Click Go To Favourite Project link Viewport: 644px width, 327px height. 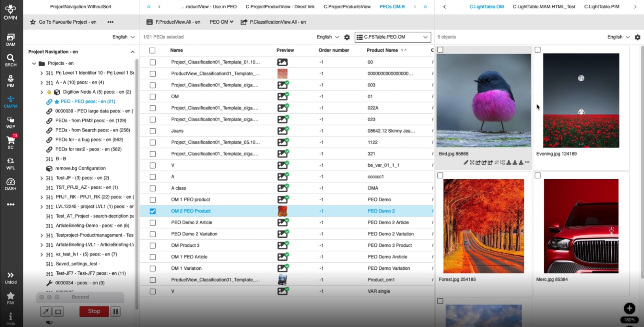tap(67, 22)
